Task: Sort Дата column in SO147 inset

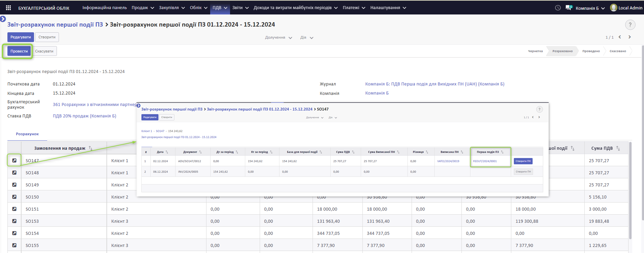Action: click(167, 152)
